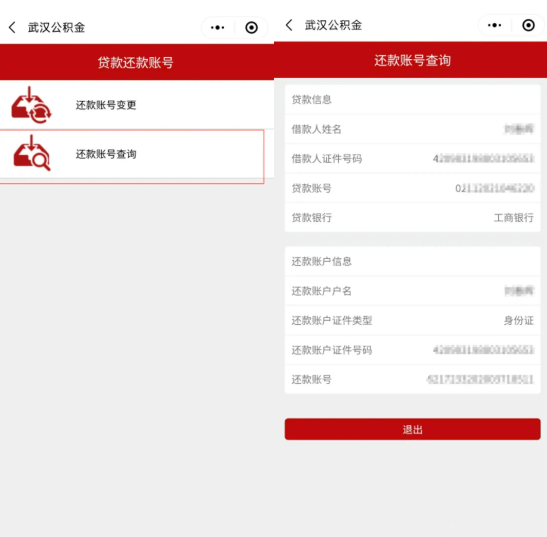Go back using left panel back arrow
The image size is (547, 537).
click(x=12, y=27)
